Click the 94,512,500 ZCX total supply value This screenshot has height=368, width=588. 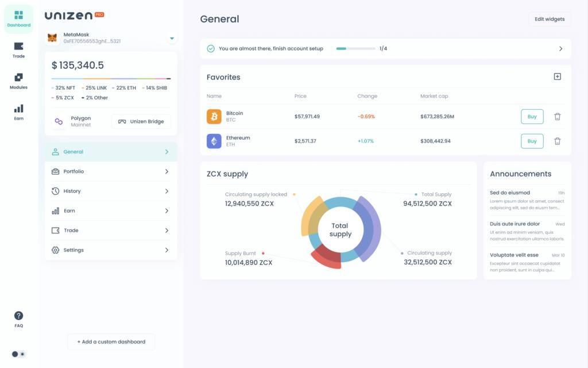click(x=427, y=204)
